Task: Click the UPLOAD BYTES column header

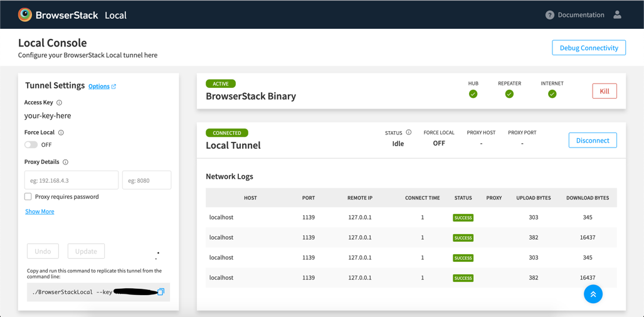Action: [534, 198]
